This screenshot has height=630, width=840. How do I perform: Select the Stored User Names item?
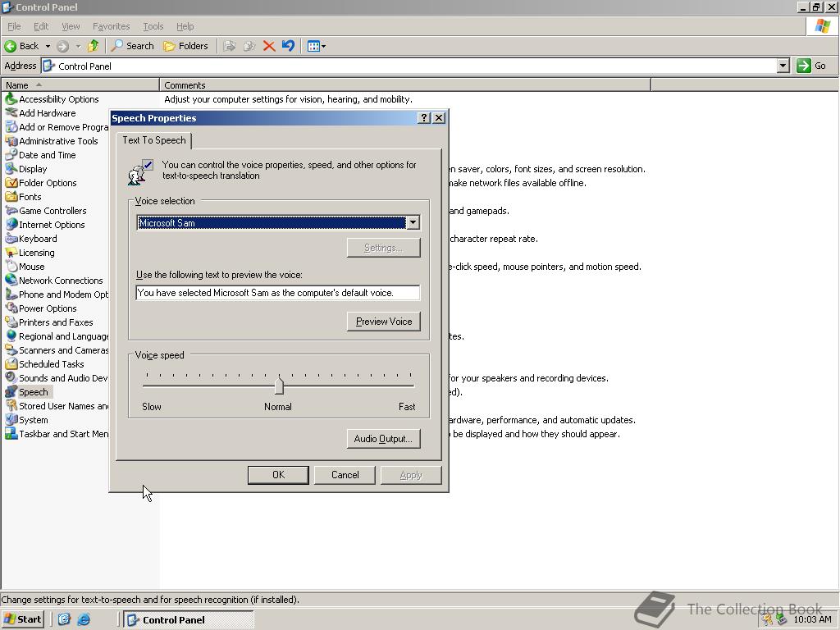pos(57,406)
